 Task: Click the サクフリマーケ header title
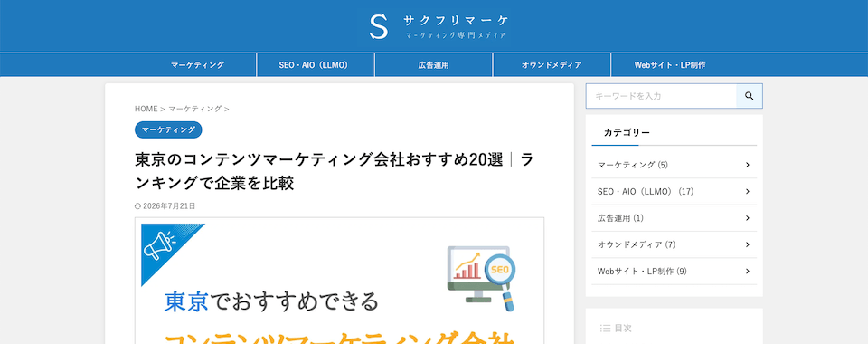click(456, 21)
